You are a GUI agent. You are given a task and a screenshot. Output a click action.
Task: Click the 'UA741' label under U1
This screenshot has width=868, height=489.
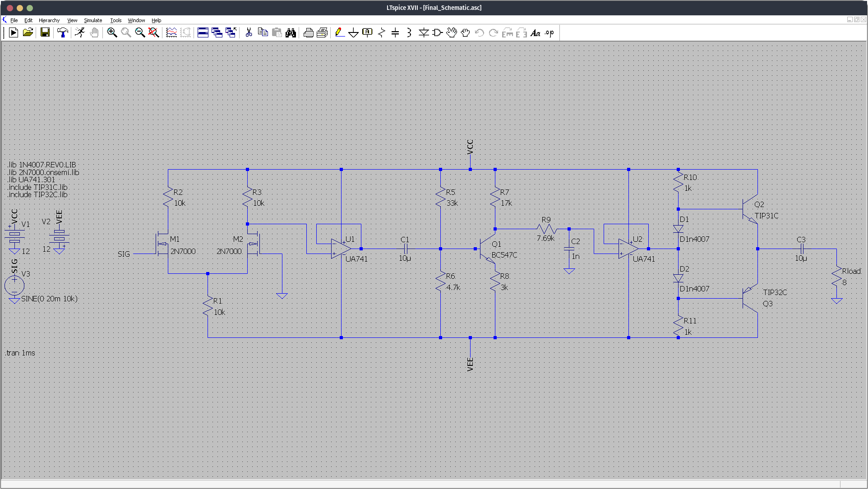[x=356, y=259]
